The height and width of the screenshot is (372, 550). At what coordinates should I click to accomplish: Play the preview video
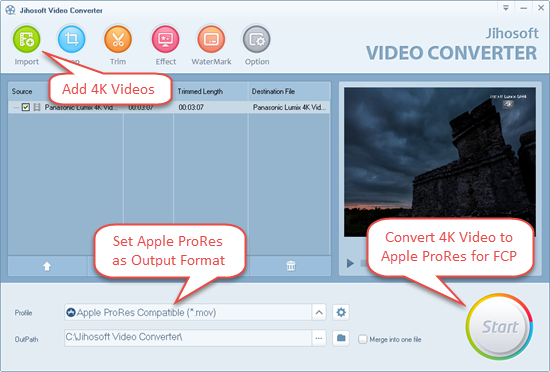[x=350, y=263]
